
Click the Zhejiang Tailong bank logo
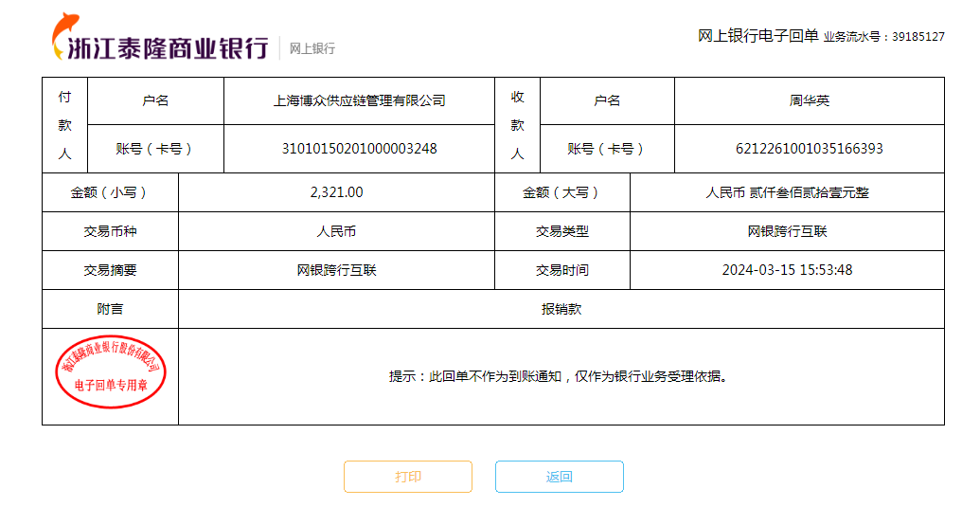point(159,42)
